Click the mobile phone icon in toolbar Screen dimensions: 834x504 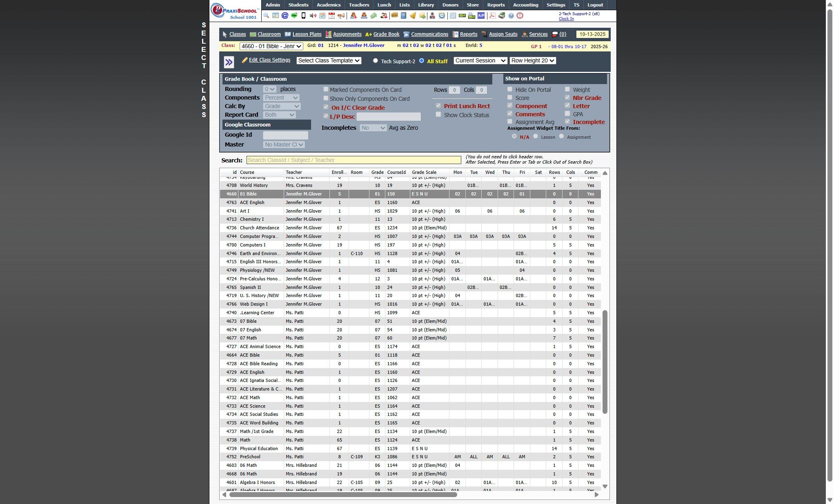click(303, 16)
